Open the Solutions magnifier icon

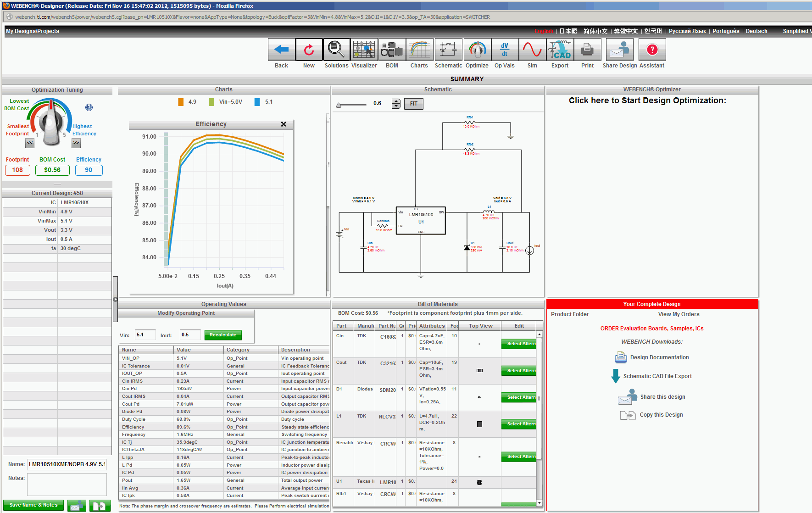click(336, 50)
